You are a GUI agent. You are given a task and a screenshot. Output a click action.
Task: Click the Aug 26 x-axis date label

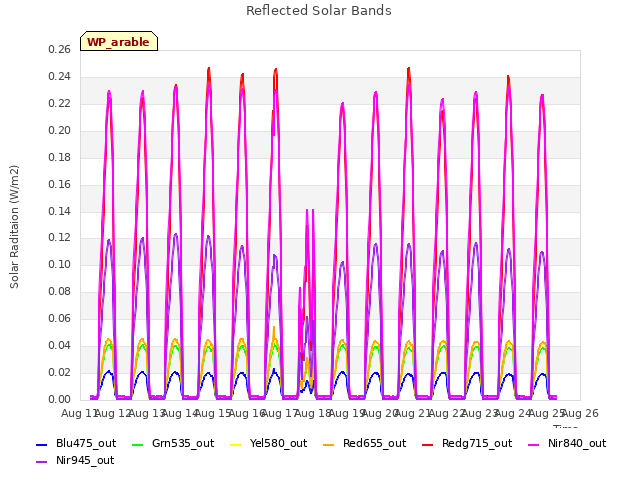(x=580, y=413)
